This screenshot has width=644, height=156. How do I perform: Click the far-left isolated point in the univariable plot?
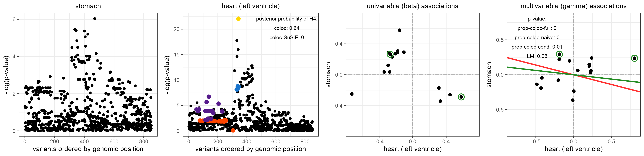coord(352,94)
